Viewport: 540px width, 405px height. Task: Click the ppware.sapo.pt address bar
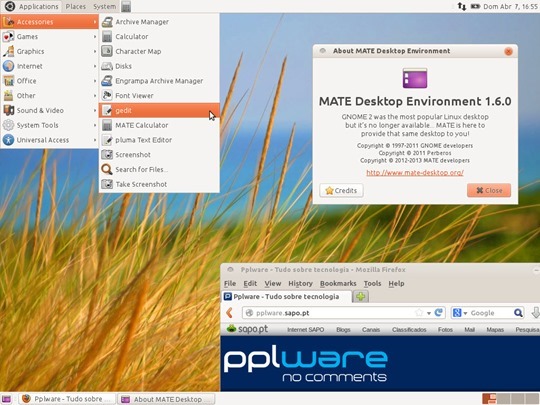pos(331,313)
